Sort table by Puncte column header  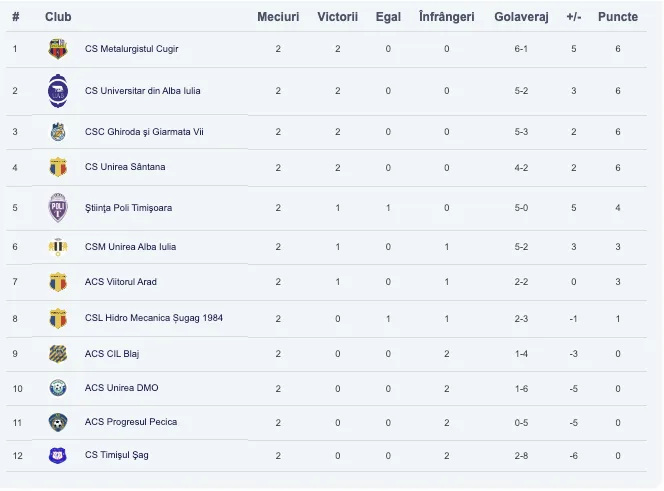[618, 17]
